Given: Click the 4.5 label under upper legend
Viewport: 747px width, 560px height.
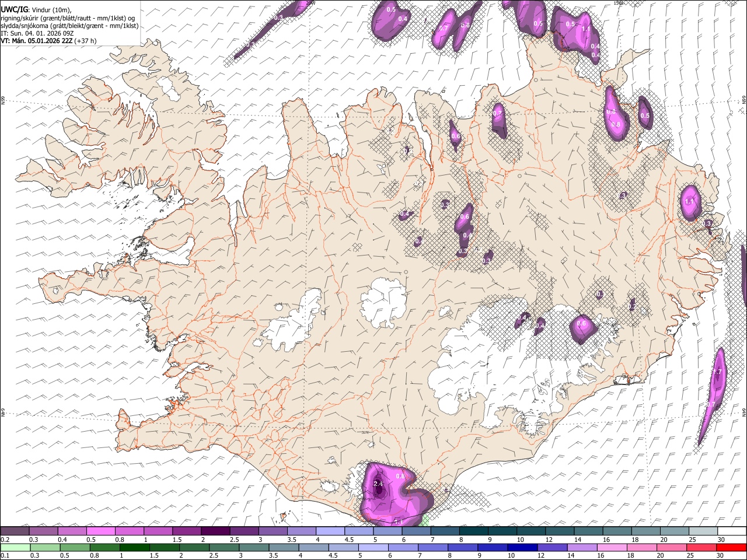Looking at the screenshot, I should 349,540.
